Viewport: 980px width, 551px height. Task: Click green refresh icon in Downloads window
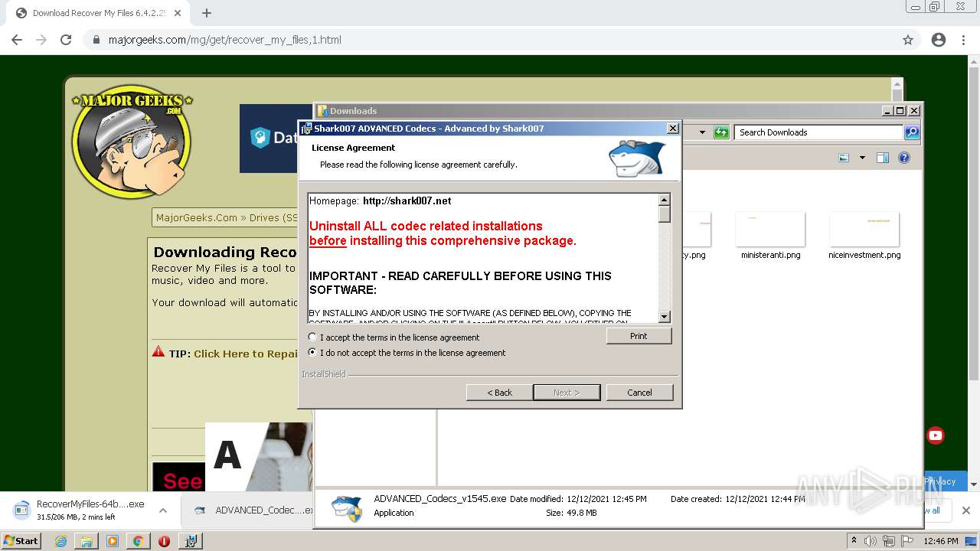point(720,132)
